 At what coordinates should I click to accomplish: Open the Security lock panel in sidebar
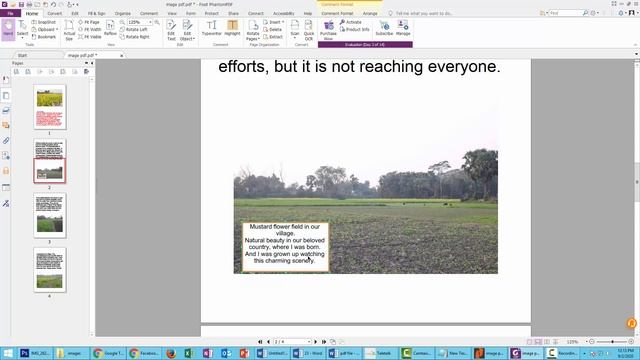6,171
